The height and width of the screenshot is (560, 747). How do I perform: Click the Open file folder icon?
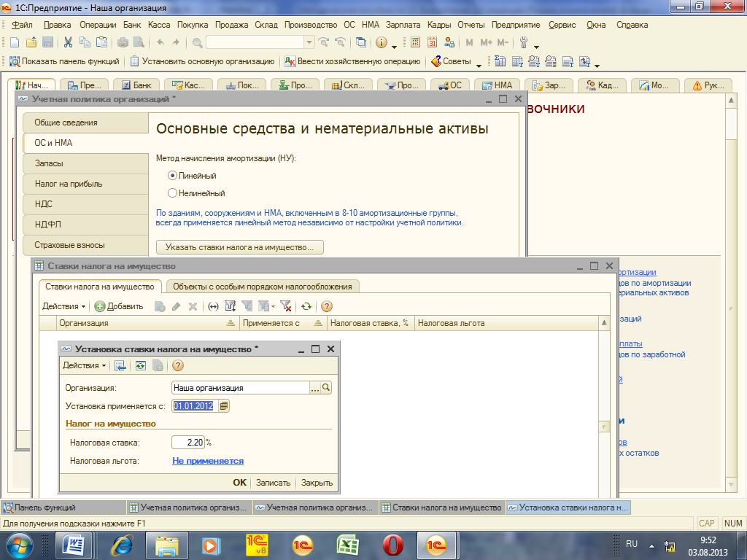tap(31, 42)
